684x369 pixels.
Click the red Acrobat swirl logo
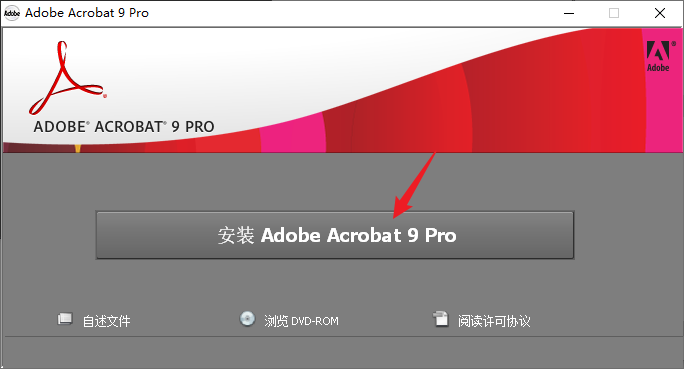[67, 78]
